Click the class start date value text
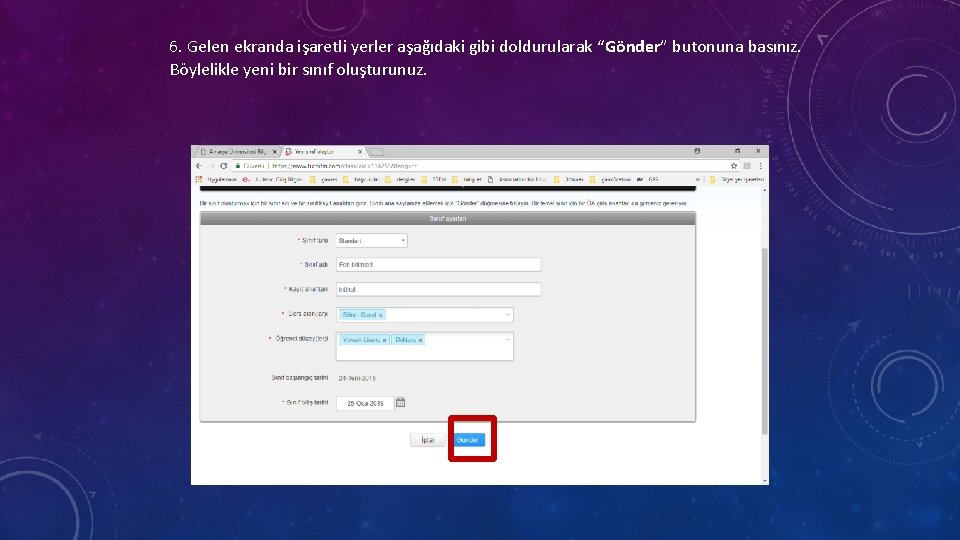Viewport: 960px width, 540px height. click(358, 378)
